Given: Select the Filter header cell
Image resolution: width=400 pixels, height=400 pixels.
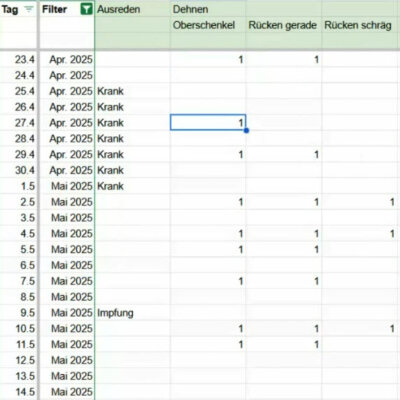Looking at the screenshot, I should [x=67, y=9].
